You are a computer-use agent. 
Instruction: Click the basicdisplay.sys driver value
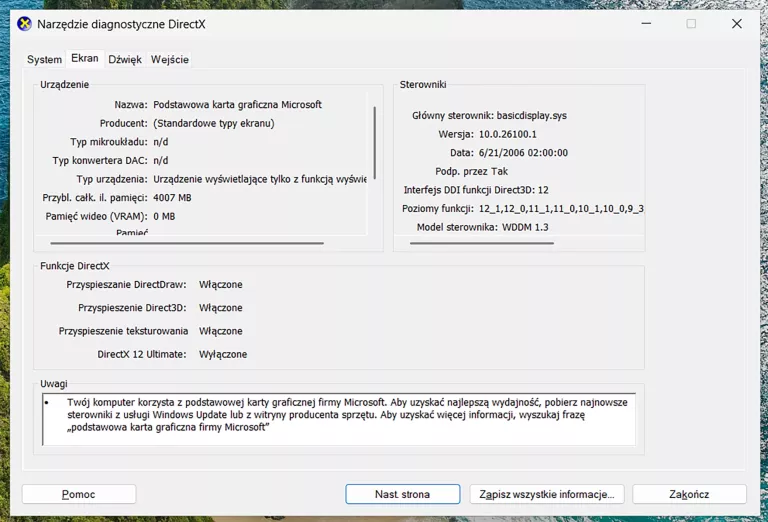(531, 116)
